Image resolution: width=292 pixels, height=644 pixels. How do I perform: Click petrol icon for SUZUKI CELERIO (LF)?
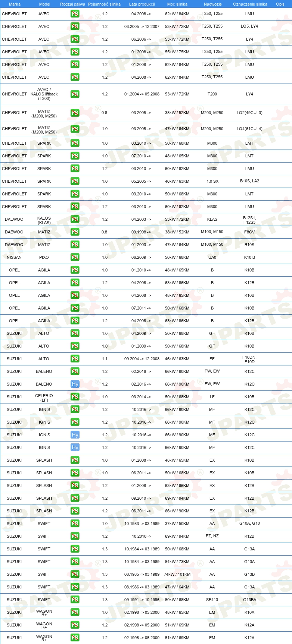75,397
